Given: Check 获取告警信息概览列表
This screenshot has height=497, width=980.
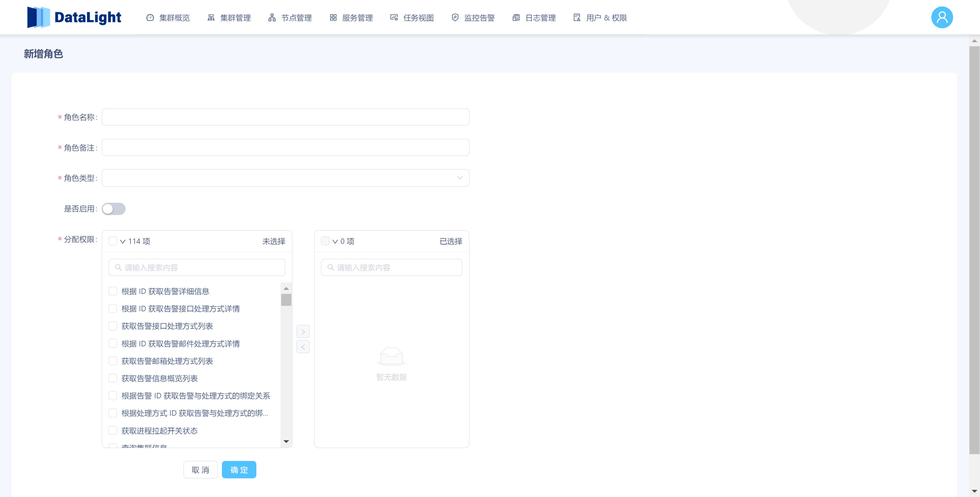Looking at the screenshot, I should [113, 378].
